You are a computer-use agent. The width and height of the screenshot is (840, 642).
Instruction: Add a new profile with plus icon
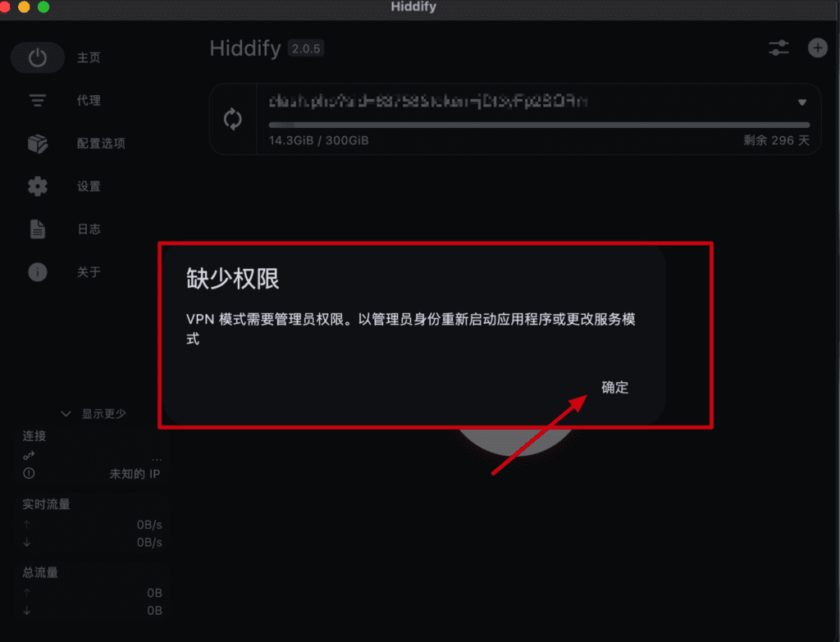818,48
